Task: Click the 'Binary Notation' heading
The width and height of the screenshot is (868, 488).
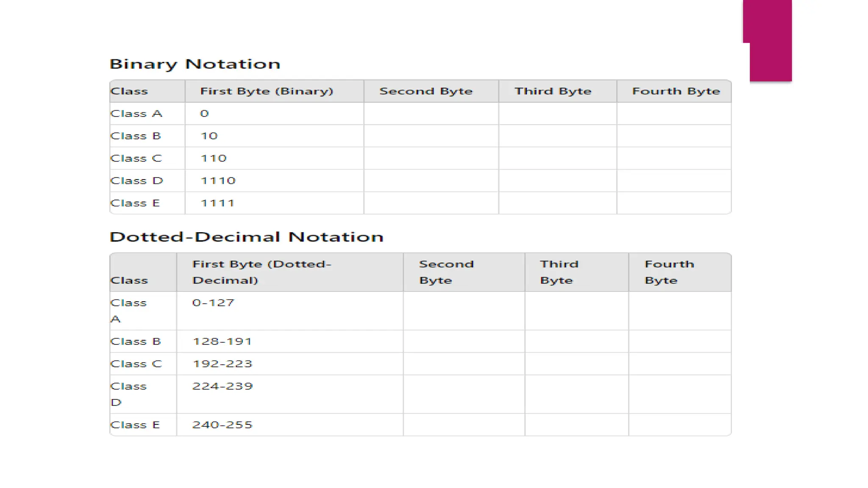Action: [195, 64]
